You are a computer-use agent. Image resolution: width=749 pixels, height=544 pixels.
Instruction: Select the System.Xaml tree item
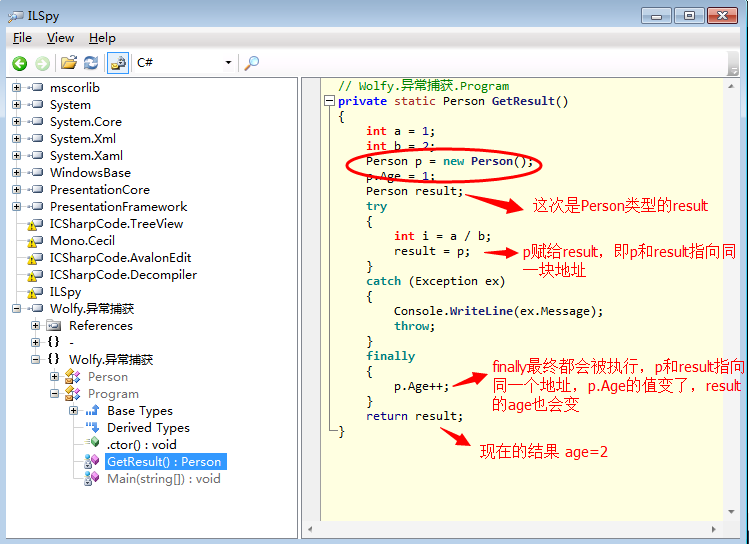86,156
